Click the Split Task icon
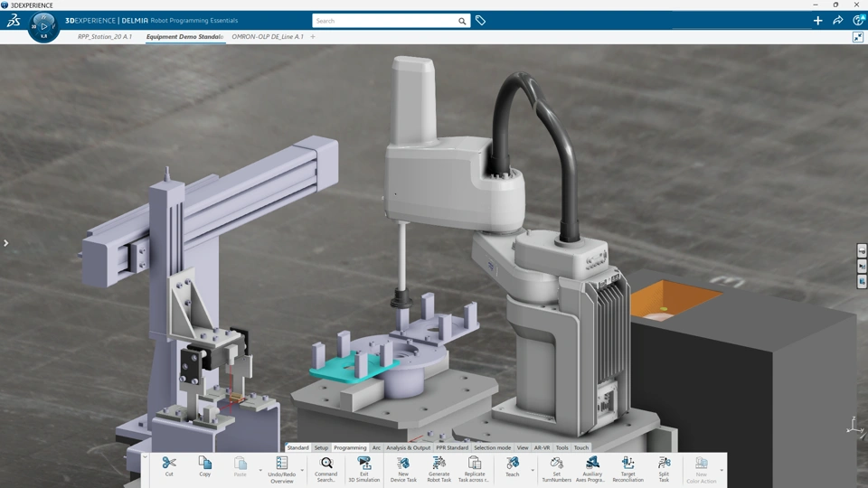The height and width of the screenshot is (488, 868). (664, 463)
